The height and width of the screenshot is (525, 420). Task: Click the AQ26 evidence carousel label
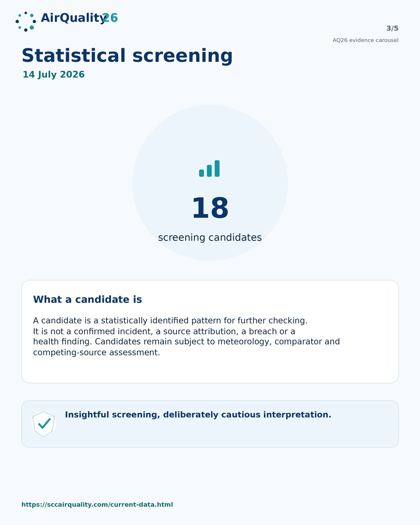pos(366,40)
